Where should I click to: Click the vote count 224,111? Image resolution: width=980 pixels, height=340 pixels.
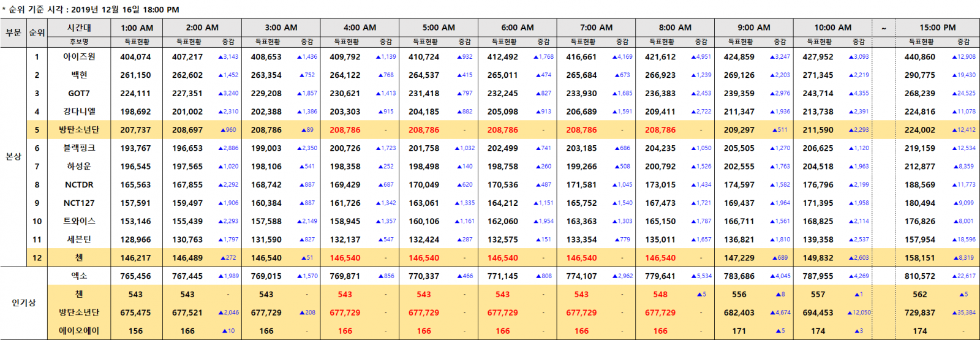[x=135, y=93]
